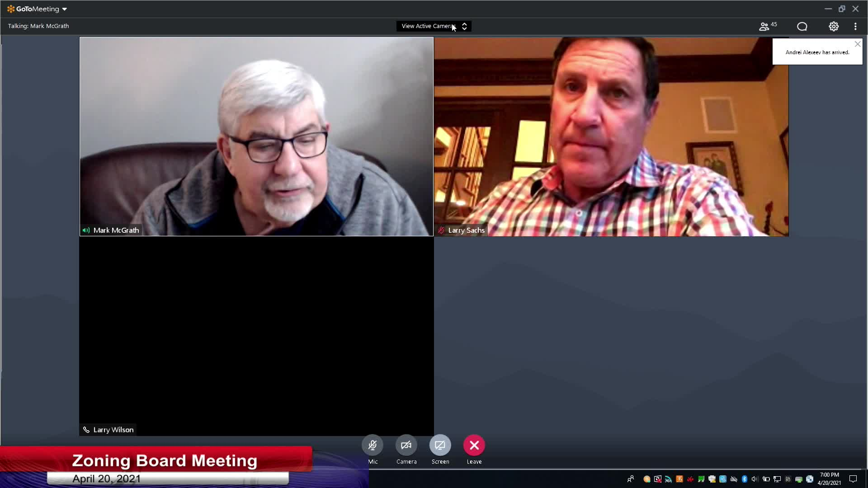This screenshot has width=868, height=488.
Task: Open the participants list icon
Action: point(764,27)
